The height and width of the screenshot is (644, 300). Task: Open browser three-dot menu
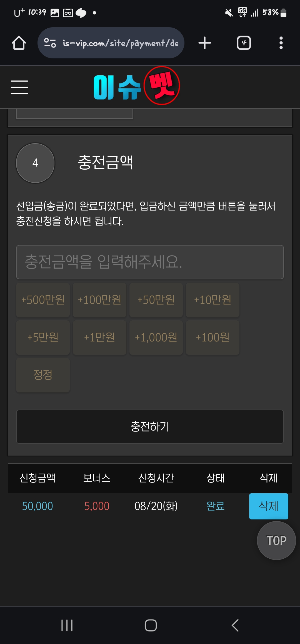(281, 43)
